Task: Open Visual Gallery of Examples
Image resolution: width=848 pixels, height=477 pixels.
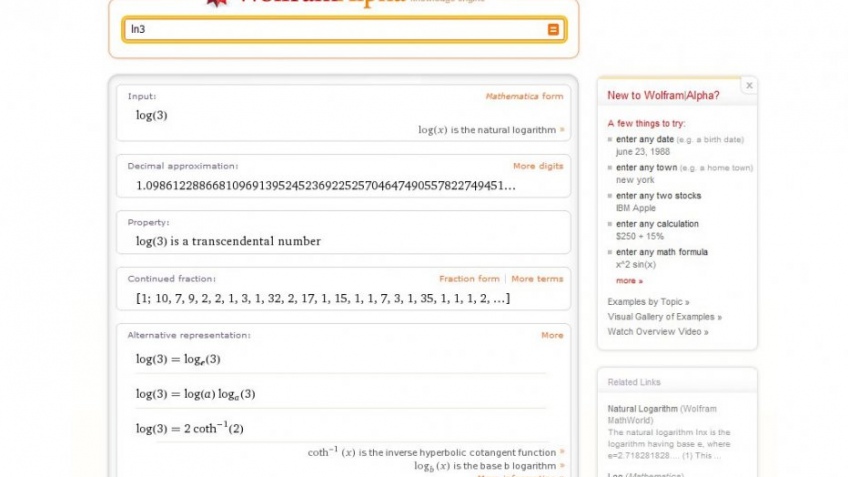Action: click(x=664, y=317)
